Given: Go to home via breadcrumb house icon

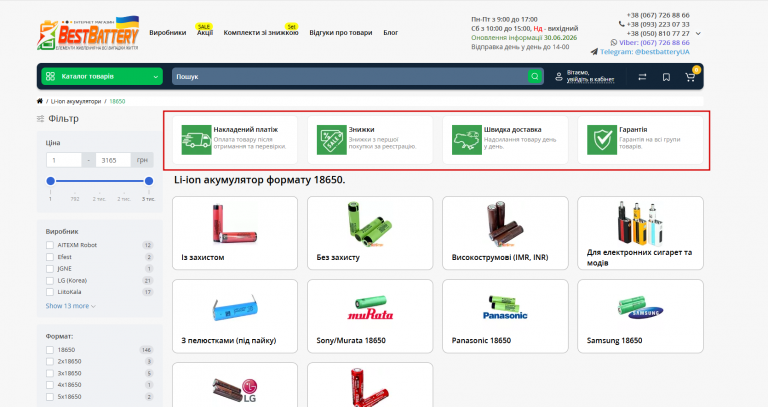Looking at the screenshot, I should point(40,101).
